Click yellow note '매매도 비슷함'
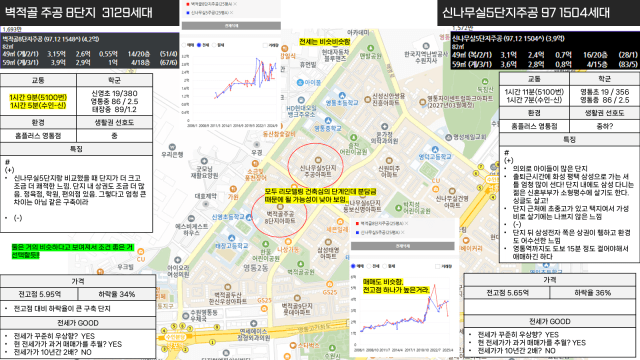The width and height of the screenshot is (640, 360). click(383, 282)
